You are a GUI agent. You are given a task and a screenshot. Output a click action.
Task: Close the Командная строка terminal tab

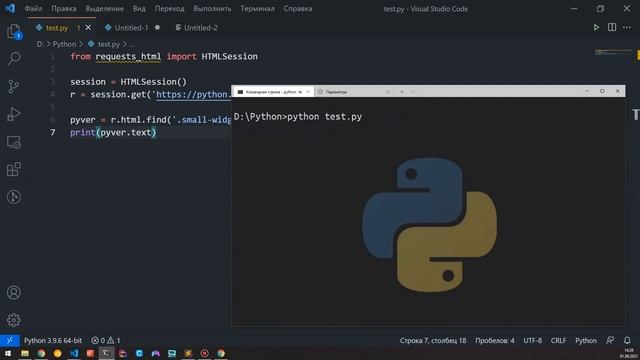[308, 92]
